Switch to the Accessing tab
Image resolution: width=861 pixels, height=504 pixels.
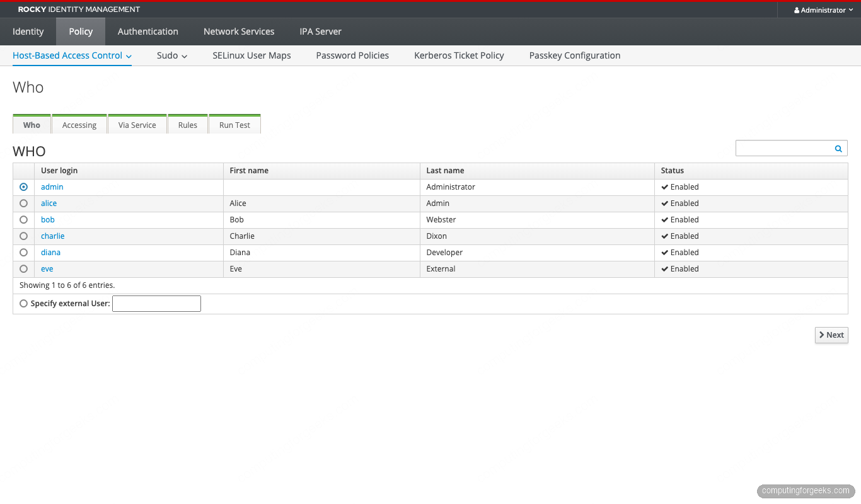pyautogui.click(x=79, y=124)
